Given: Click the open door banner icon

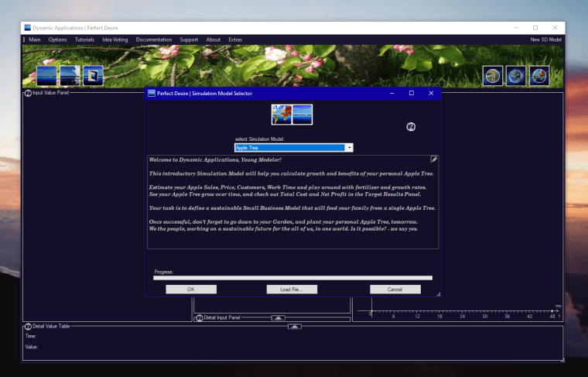Looking at the screenshot, I should pyautogui.click(x=94, y=76).
